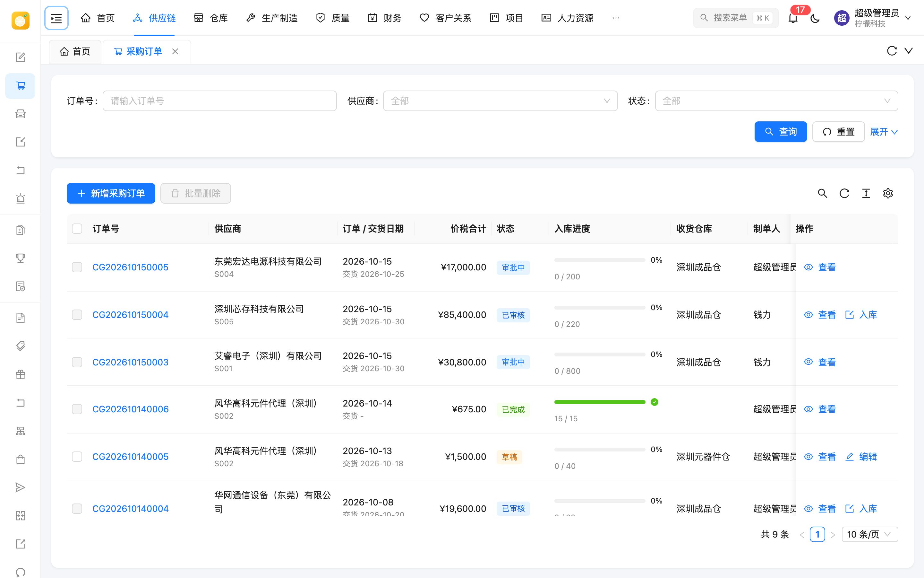Open the 状态 filter dropdown
924x578 pixels.
coord(776,101)
